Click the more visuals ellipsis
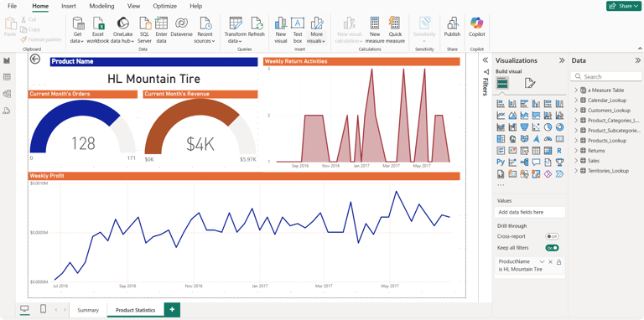Viewport: 644px width, 320px height. pos(501,185)
